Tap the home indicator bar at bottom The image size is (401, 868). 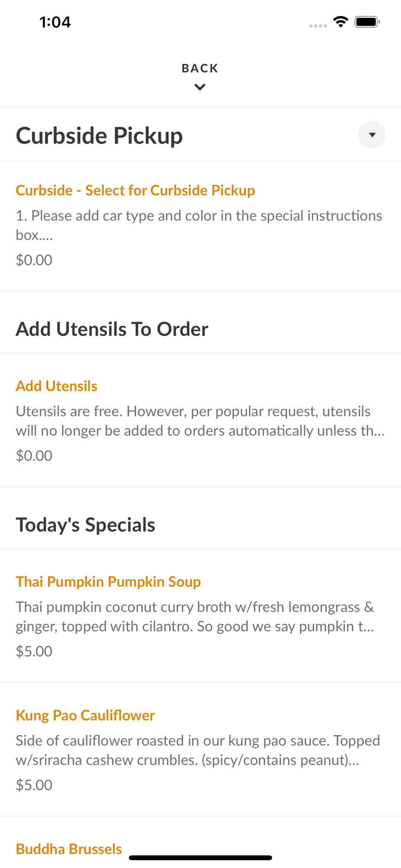(200, 858)
